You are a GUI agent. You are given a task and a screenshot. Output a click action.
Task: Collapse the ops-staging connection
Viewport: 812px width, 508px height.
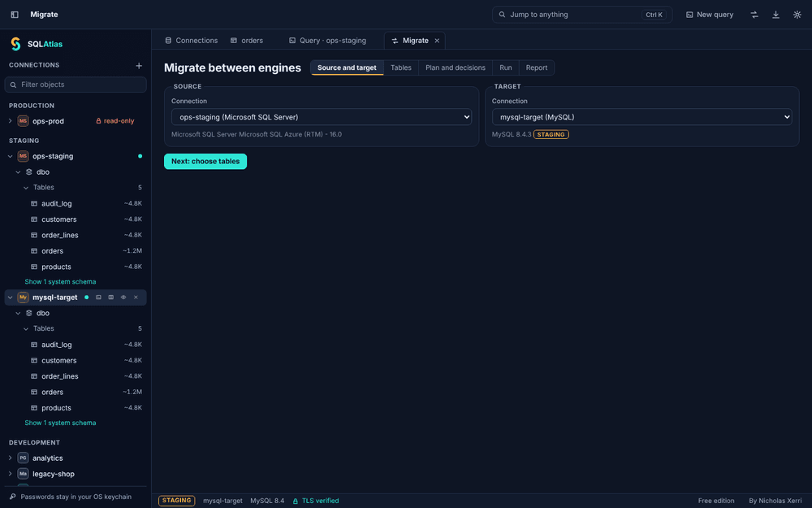pyautogui.click(x=10, y=156)
